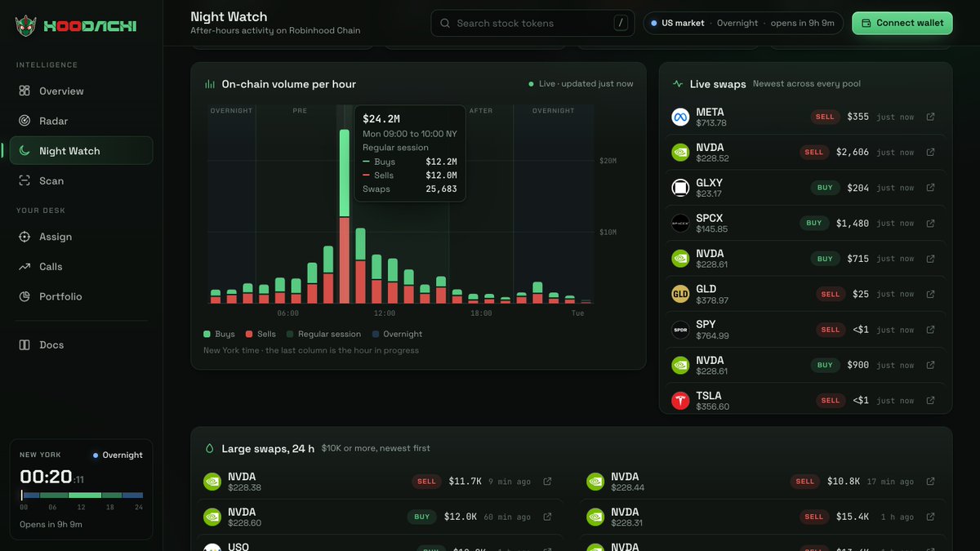Open link for NVDA $10.8K large swap

(930, 482)
